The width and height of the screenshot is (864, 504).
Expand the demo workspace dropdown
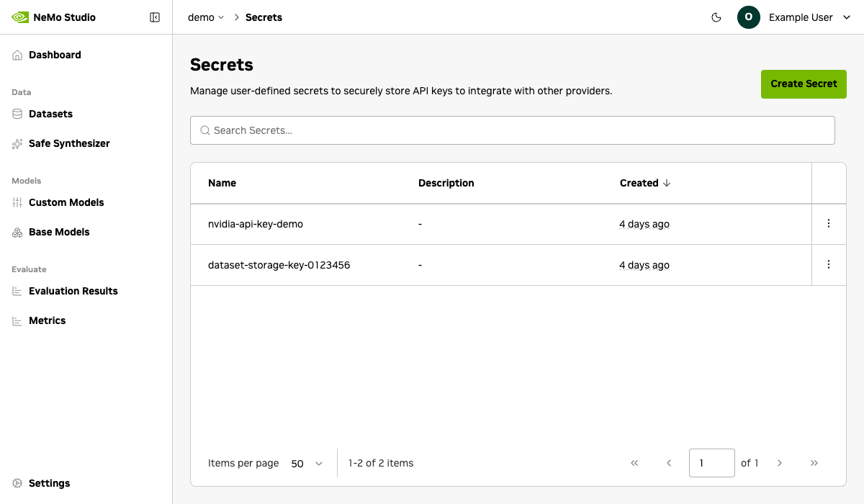point(206,17)
